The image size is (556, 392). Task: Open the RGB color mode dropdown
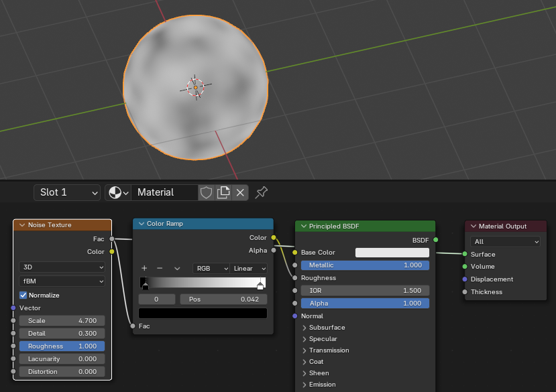point(211,268)
